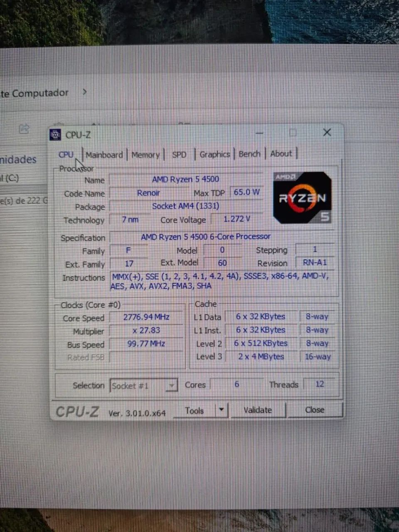
Task: Click the Ext. Family value 17
Action: coord(129,264)
